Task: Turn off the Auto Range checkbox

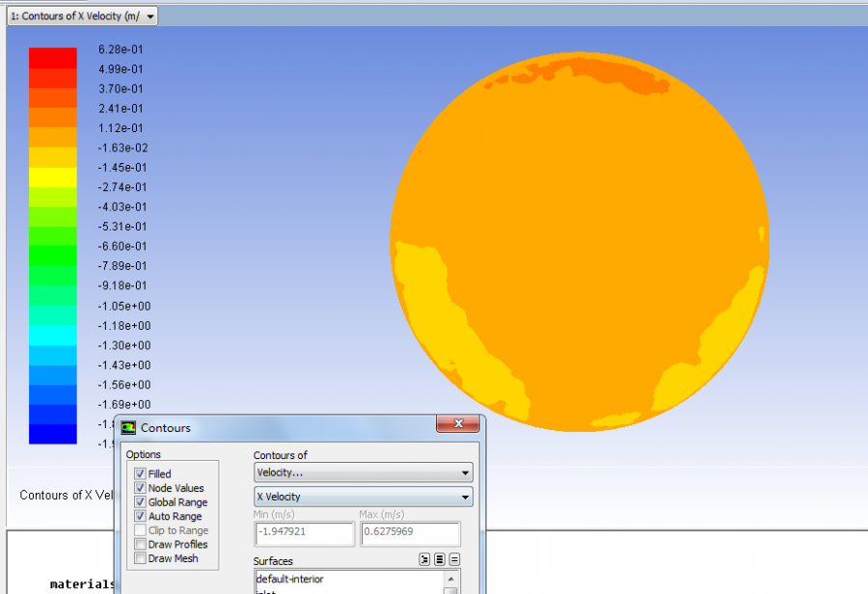Action: (140, 516)
